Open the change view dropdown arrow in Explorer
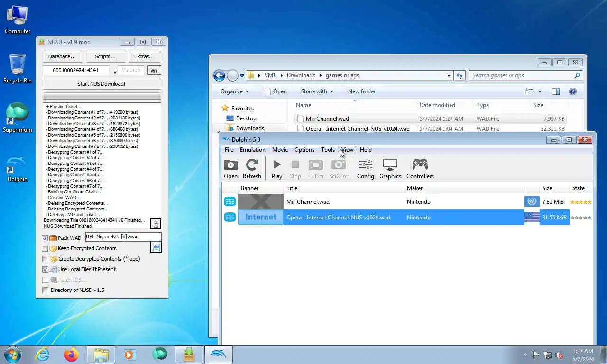Screen dimensions: 607x364 click(x=540, y=91)
